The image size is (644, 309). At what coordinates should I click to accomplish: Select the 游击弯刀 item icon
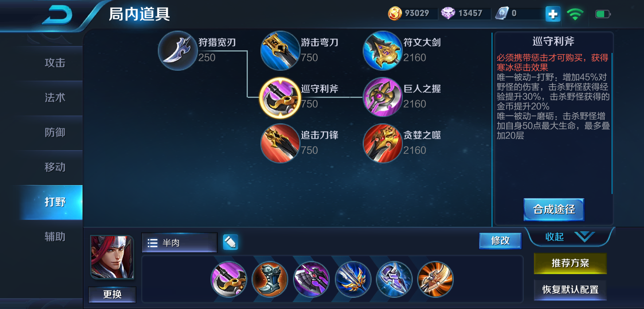point(280,51)
